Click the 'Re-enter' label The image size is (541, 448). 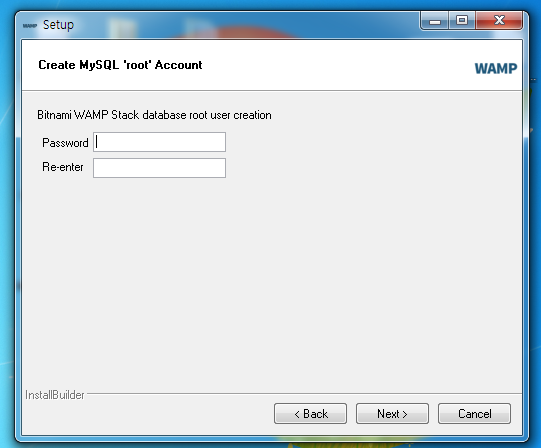click(x=63, y=167)
